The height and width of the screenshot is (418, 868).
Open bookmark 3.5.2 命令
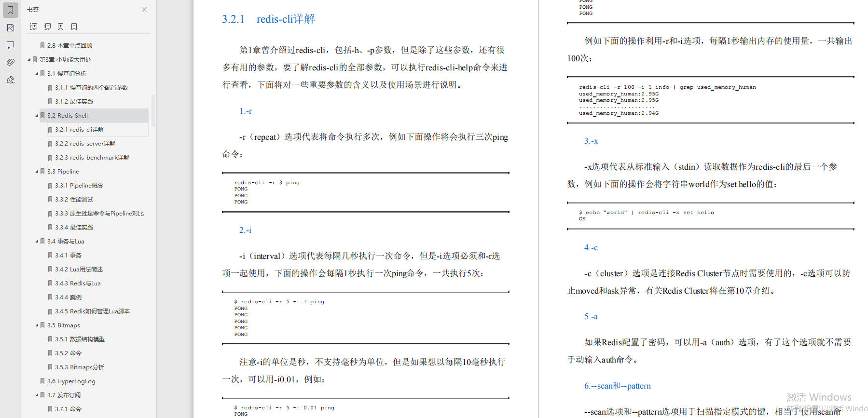pyautogui.click(x=68, y=353)
